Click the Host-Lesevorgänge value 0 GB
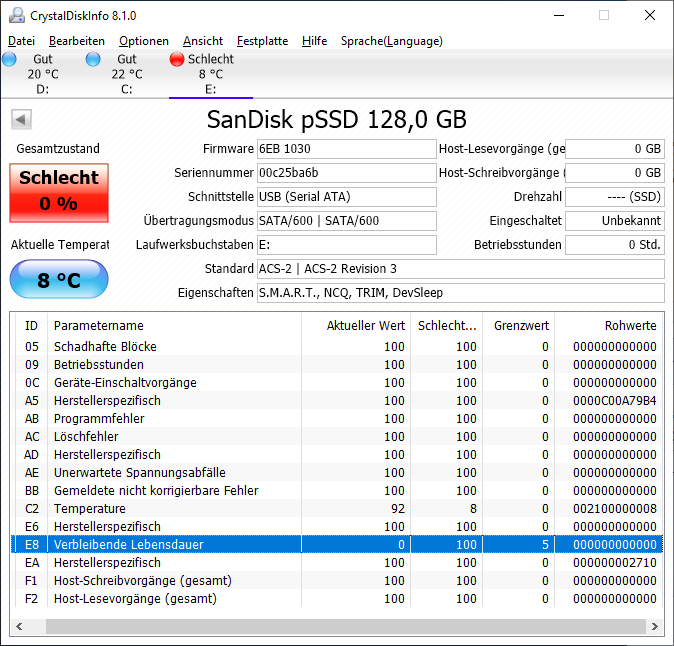The width and height of the screenshot is (674, 646). point(615,149)
